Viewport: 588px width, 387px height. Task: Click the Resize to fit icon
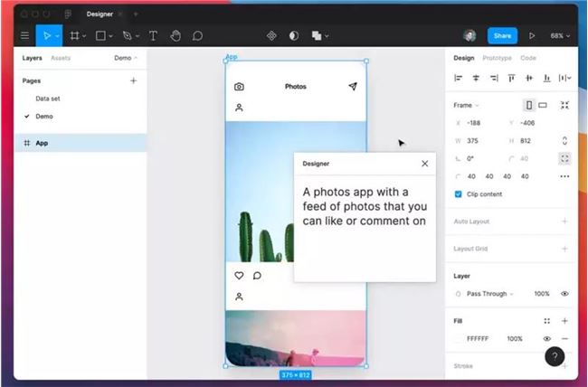click(x=564, y=105)
